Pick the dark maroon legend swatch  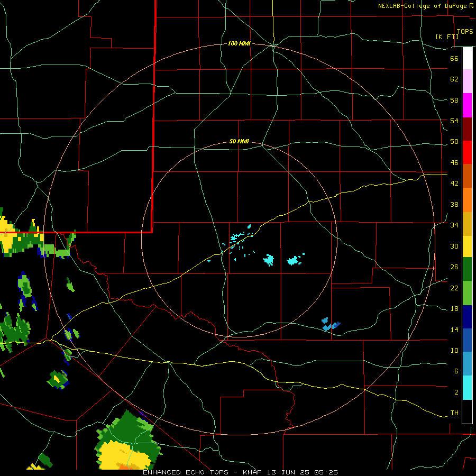click(x=467, y=129)
